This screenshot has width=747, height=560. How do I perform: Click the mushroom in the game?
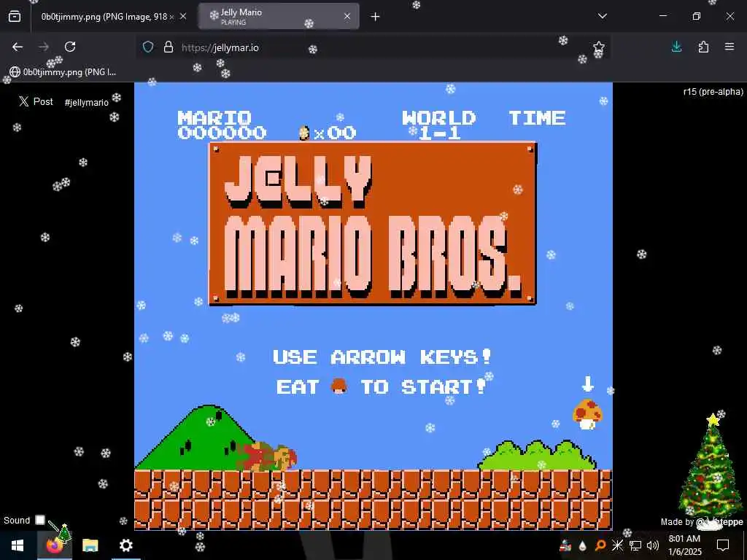(x=587, y=414)
